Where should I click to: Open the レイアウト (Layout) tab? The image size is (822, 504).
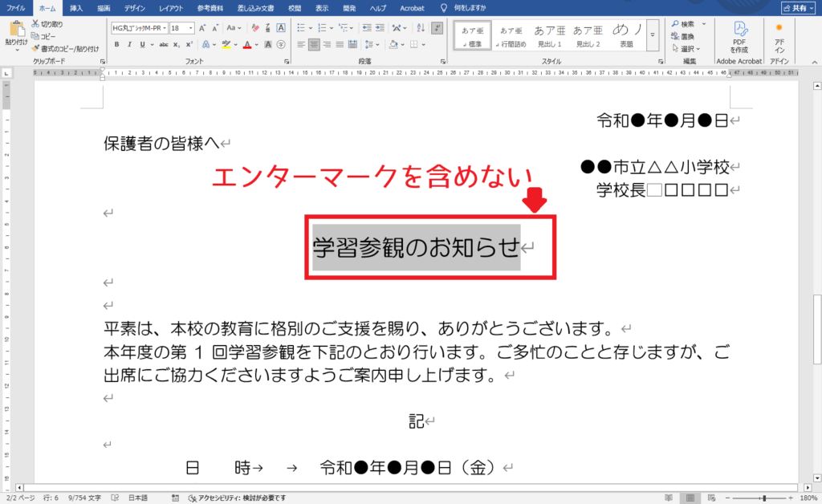(x=170, y=7)
